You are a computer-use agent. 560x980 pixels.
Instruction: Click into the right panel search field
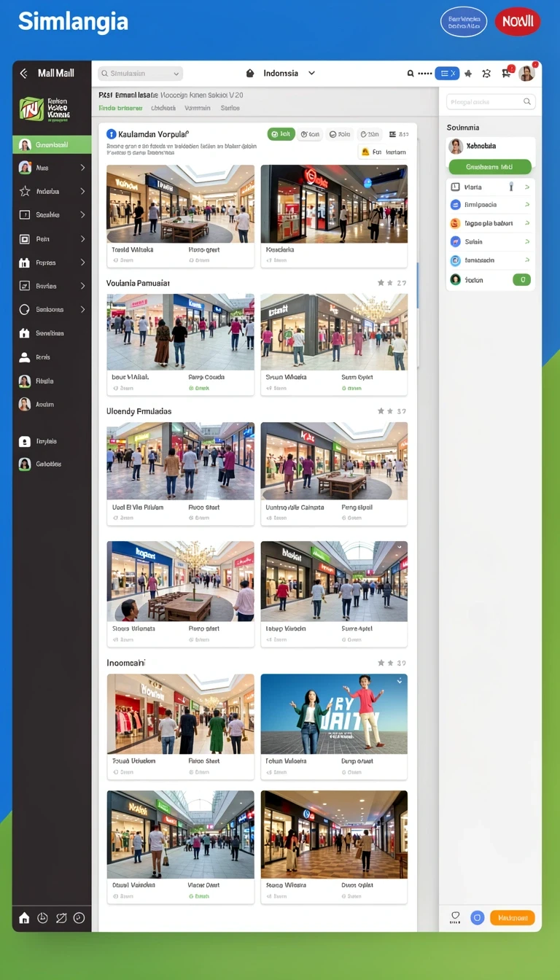point(491,102)
